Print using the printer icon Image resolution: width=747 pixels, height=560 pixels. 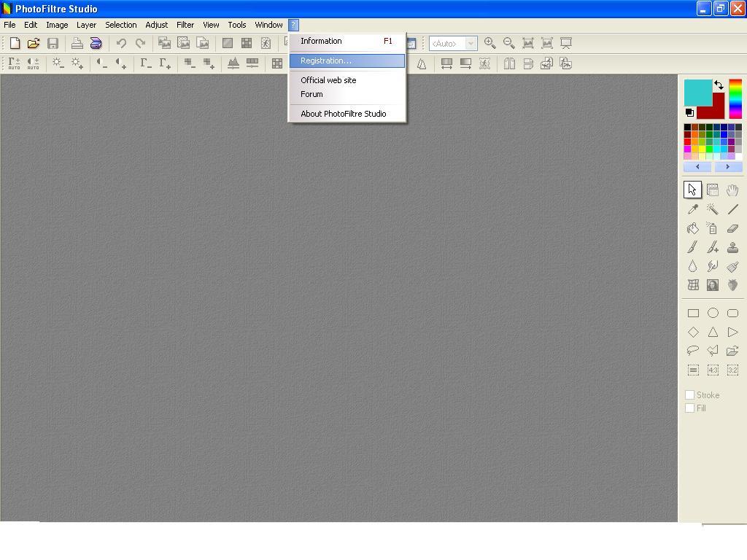[x=77, y=43]
